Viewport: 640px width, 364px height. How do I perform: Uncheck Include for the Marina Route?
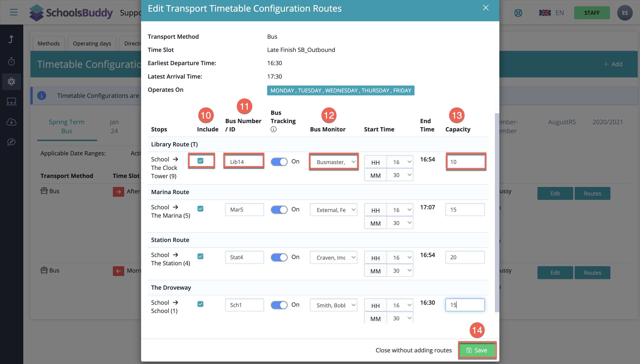(200, 208)
